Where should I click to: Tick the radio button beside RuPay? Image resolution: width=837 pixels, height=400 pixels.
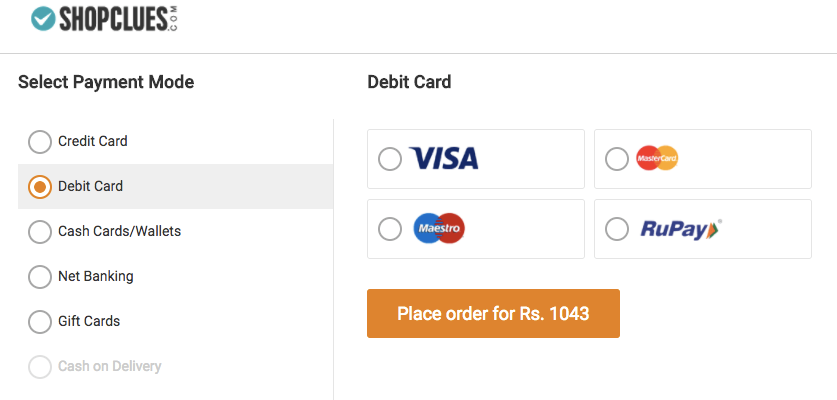617,229
